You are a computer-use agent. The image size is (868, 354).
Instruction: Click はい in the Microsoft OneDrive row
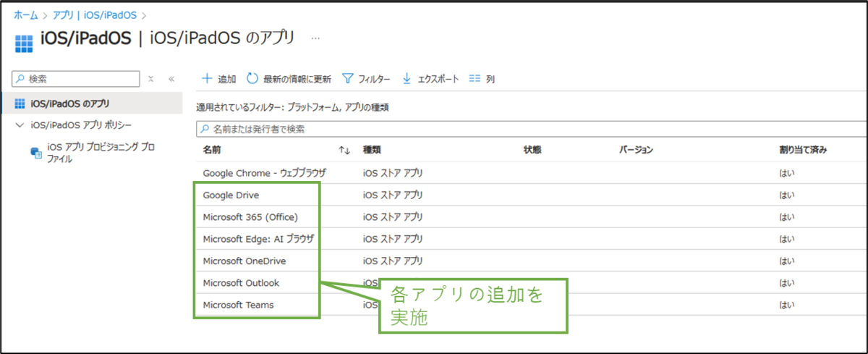786,261
